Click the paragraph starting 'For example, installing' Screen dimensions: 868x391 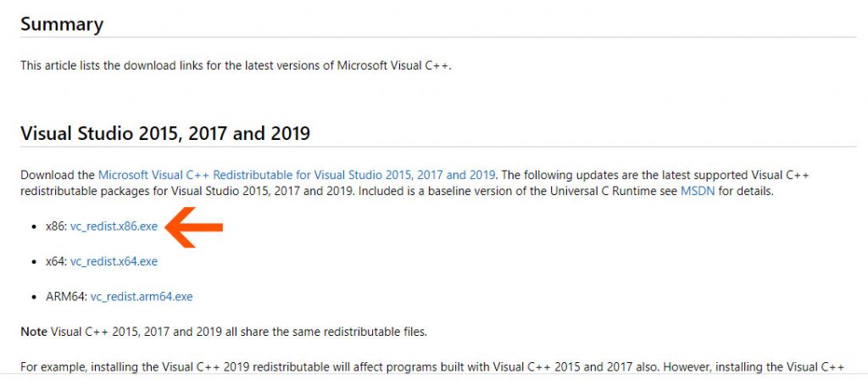432,366
